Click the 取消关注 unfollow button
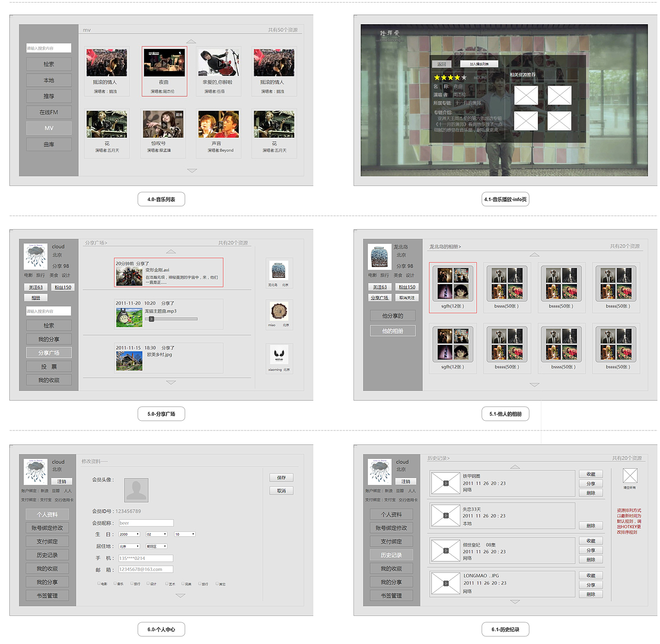 [407, 298]
